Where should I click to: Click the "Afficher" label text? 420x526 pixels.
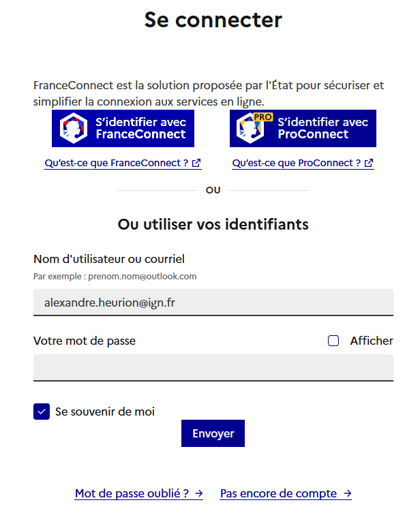pyautogui.click(x=372, y=341)
